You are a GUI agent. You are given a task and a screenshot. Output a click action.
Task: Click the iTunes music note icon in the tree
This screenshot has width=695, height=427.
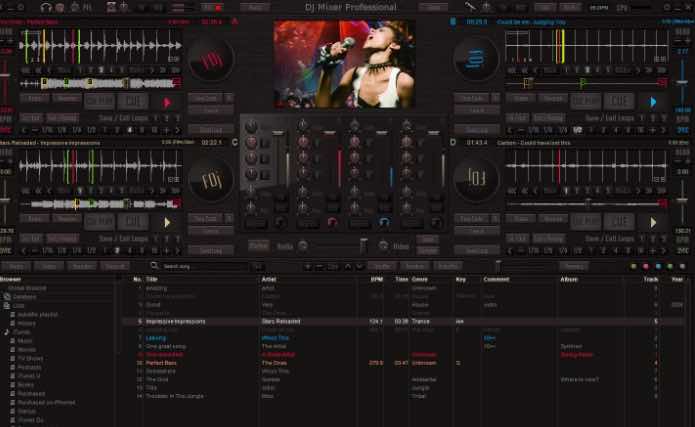point(7,332)
